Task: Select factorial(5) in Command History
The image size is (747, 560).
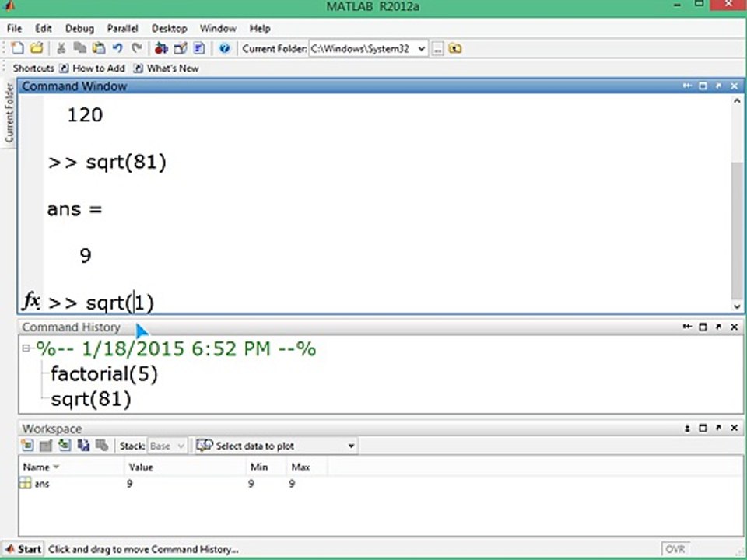Action: point(103,374)
